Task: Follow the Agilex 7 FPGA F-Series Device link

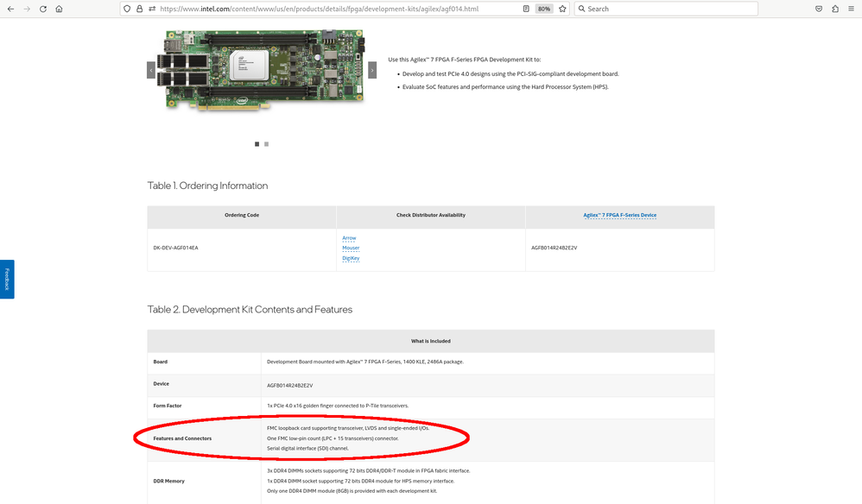Action: (x=619, y=215)
